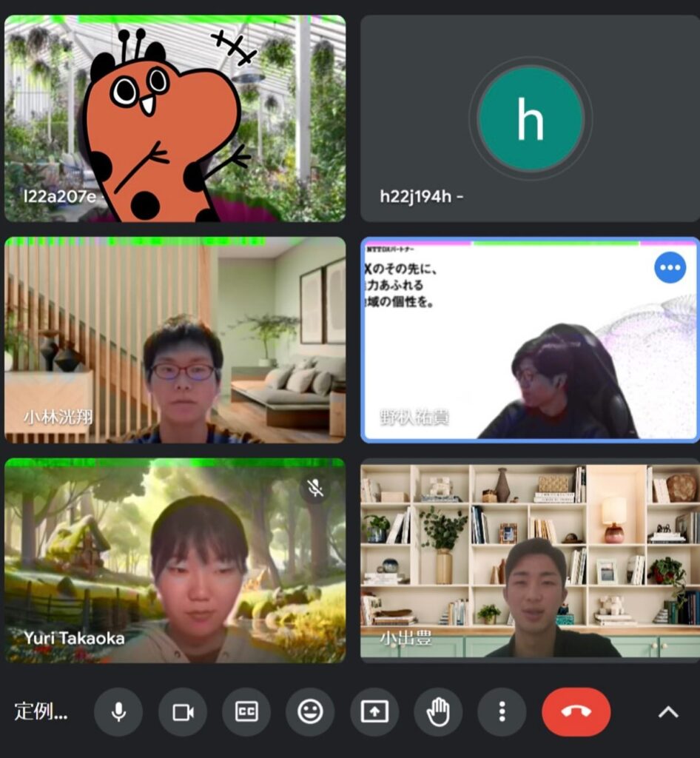Click the present screen icon
Viewport: 700px width, 758px height.
(x=374, y=711)
